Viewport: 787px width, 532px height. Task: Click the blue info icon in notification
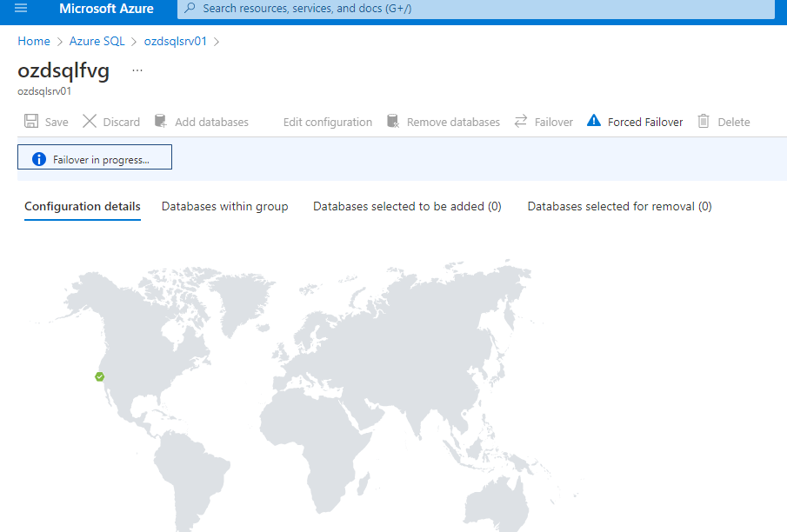point(38,159)
